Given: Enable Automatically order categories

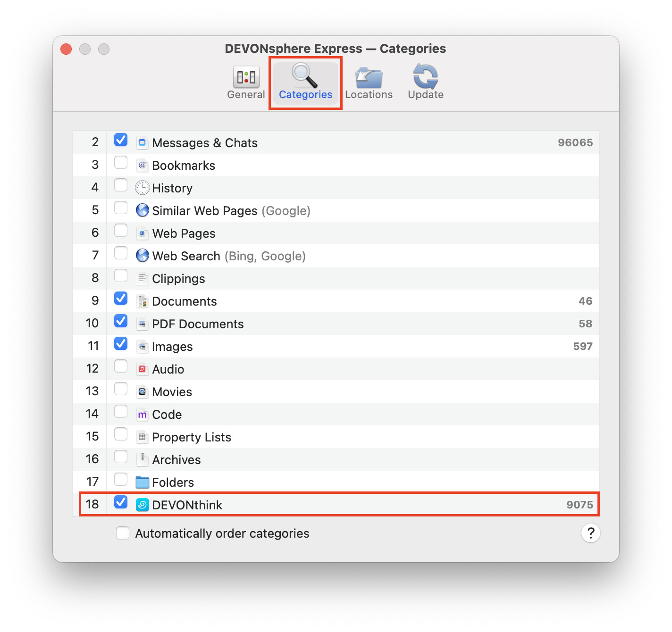Looking at the screenshot, I should click(x=123, y=533).
